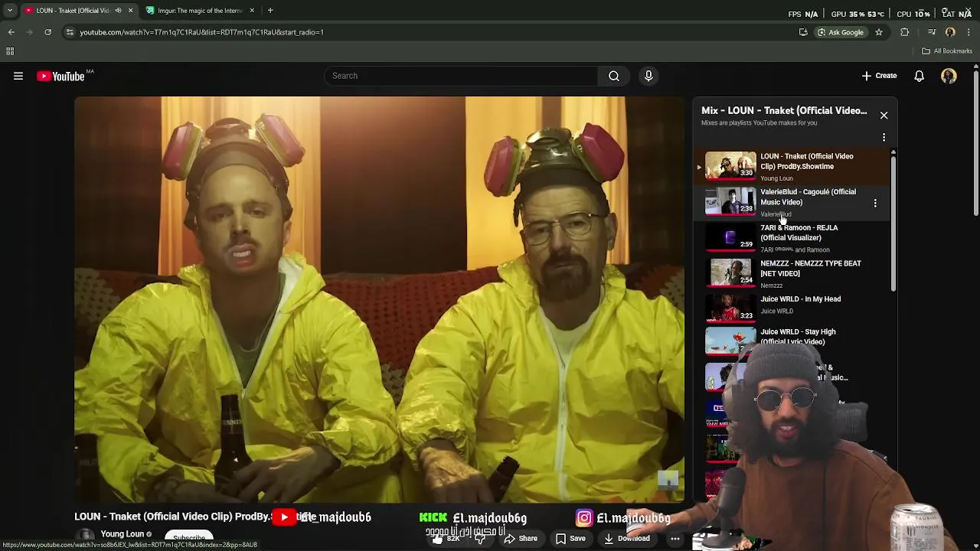Share the video

coord(521,539)
